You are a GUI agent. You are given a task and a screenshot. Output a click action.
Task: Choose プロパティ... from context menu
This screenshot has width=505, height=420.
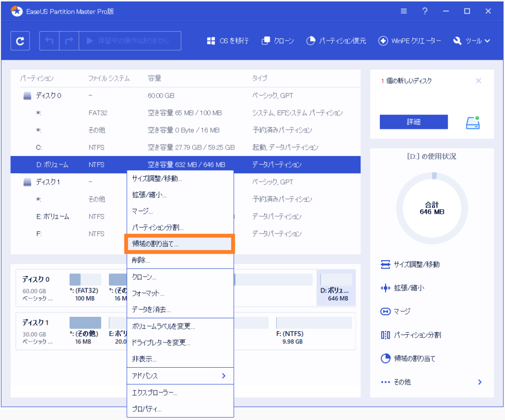click(180, 409)
